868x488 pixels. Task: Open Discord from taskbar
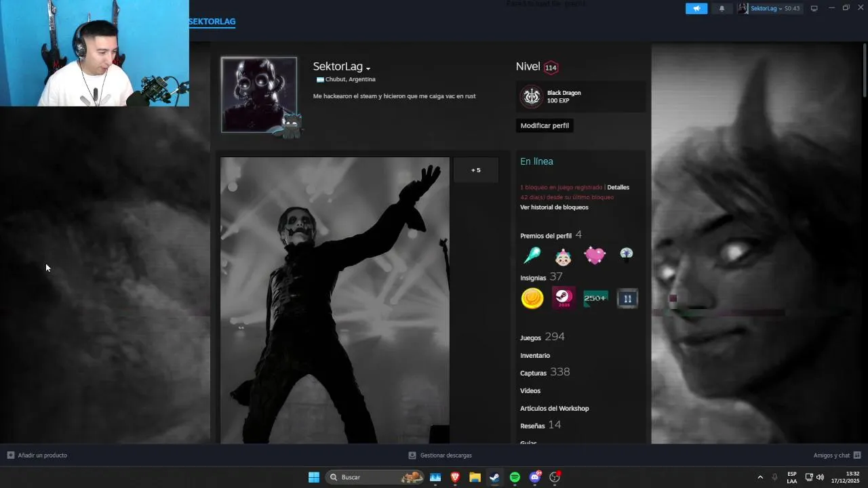coord(535,477)
